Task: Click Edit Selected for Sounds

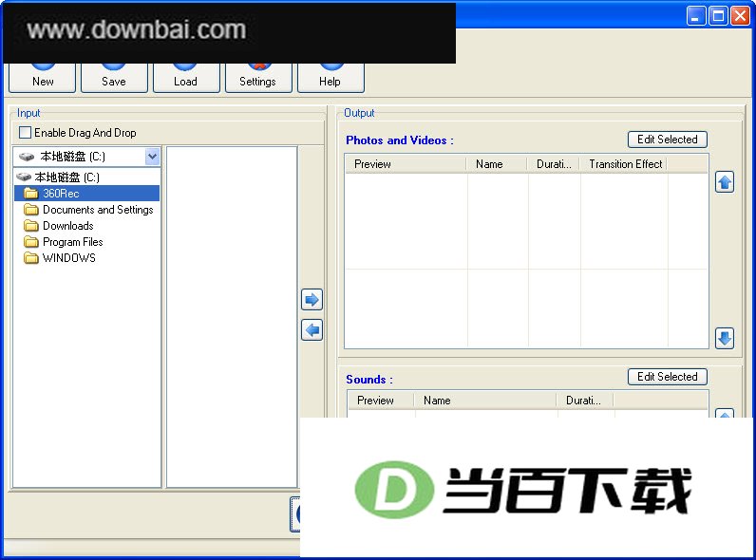Action: click(668, 377)
